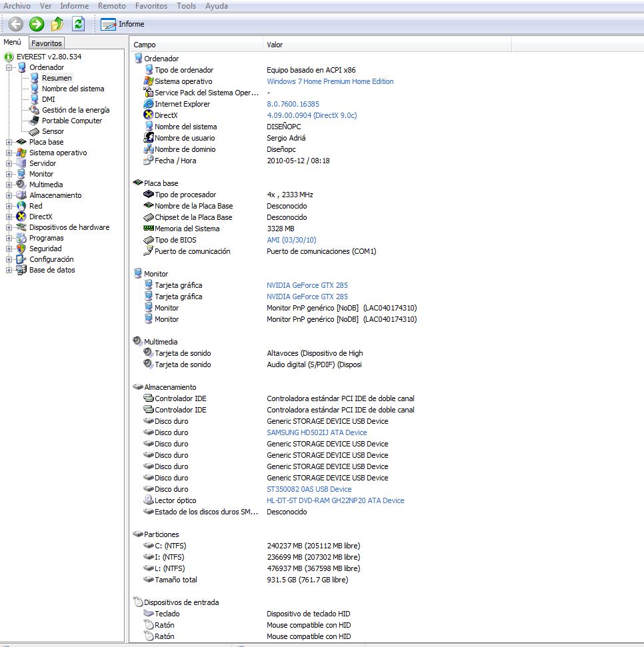This screenshot has width=644, height=647.
Task: Expand the Sistema operativo node
Action: [x=9, y=153]
